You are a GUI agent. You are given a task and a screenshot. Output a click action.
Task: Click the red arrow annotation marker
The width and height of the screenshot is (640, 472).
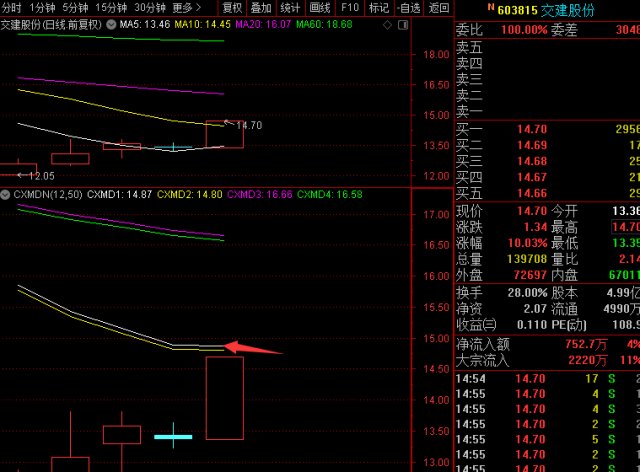(253, 348)
